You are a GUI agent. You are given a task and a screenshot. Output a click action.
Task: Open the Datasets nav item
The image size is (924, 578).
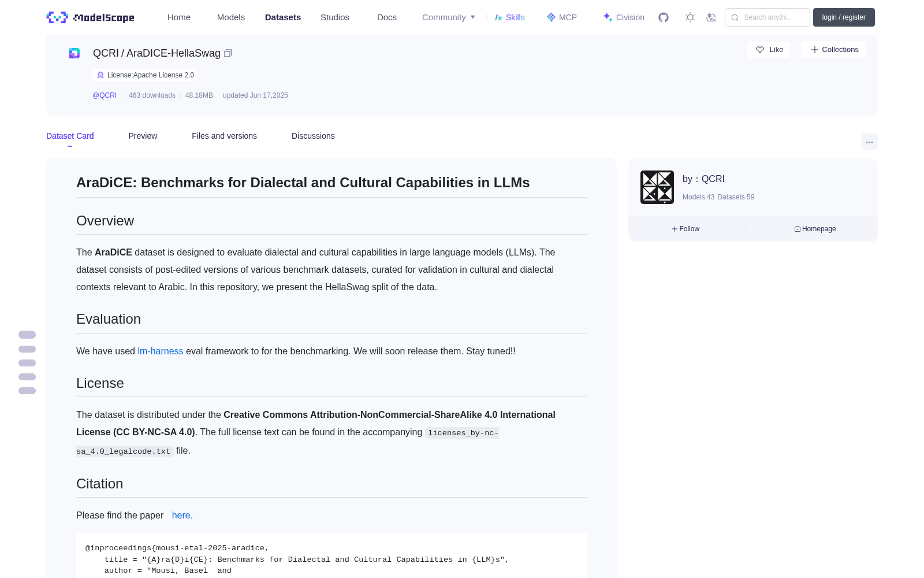pos(283,17)
